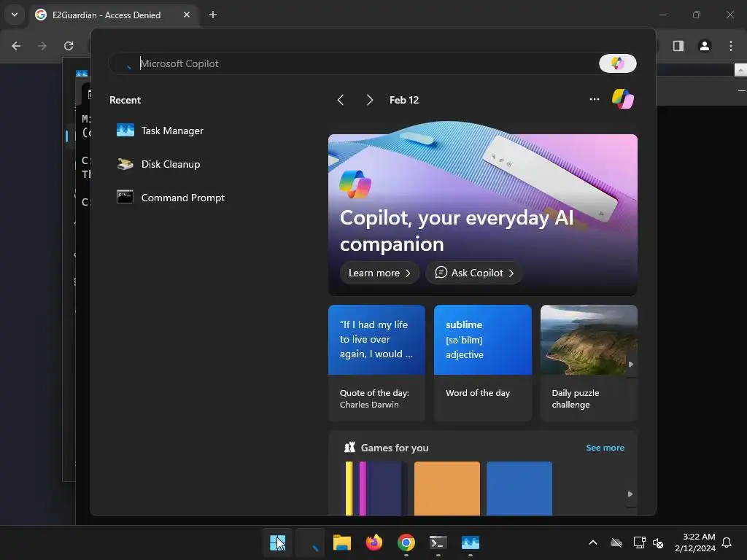Open File Explorer from the taskbar
The width and height of the screenshot is (747, 560).
point(342,542)
